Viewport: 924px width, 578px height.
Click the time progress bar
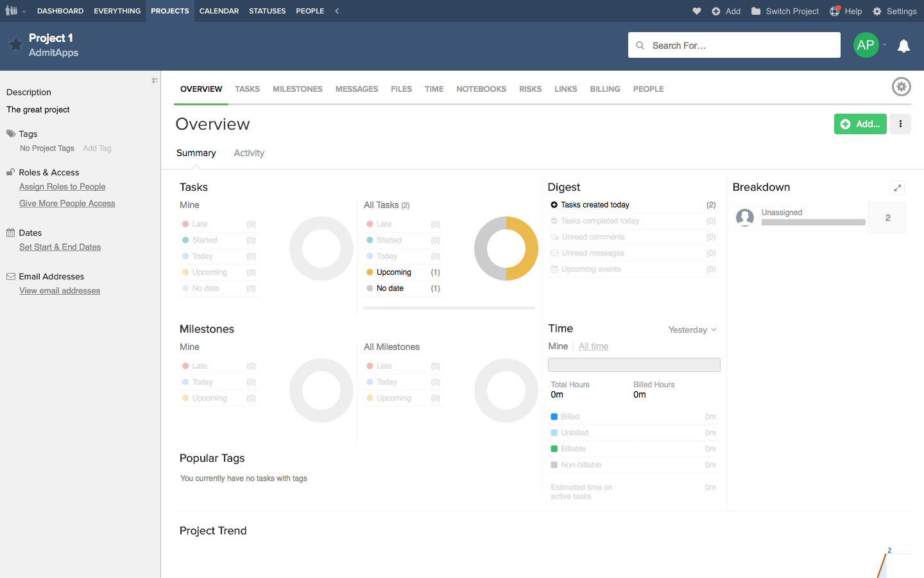634,365
